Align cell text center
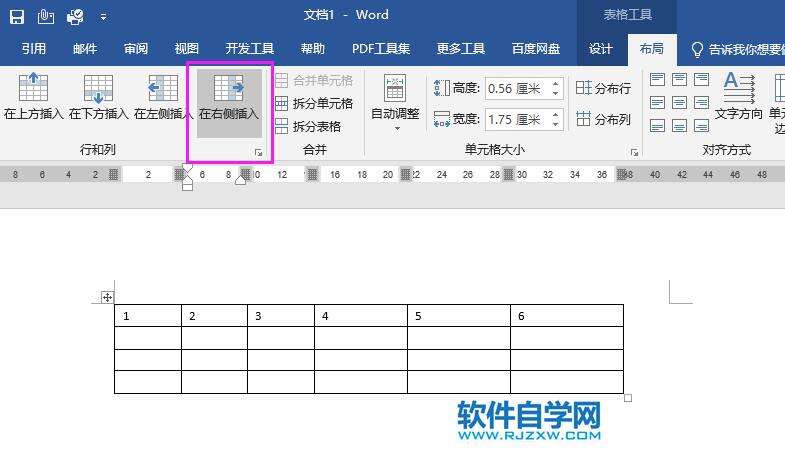 click(x=679, y=103)
